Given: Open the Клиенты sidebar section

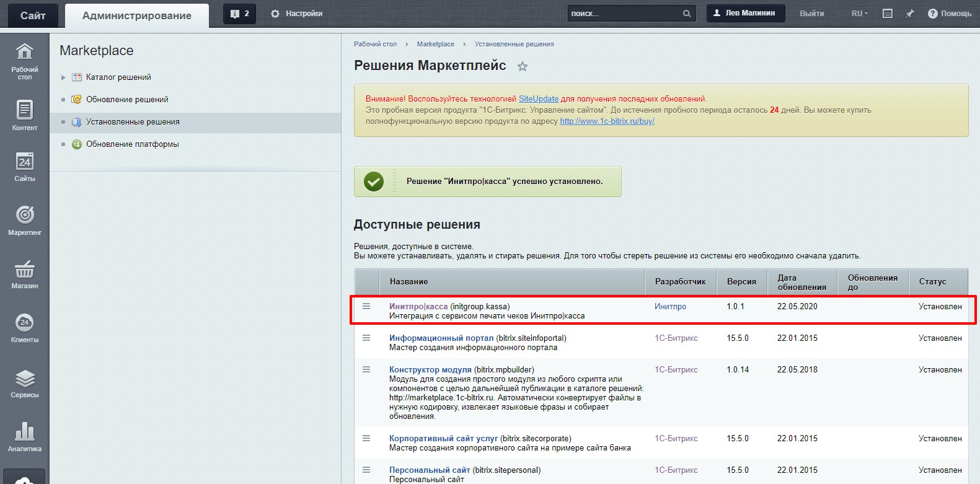Looking at the screenshot, I should [x=24, y=327].
